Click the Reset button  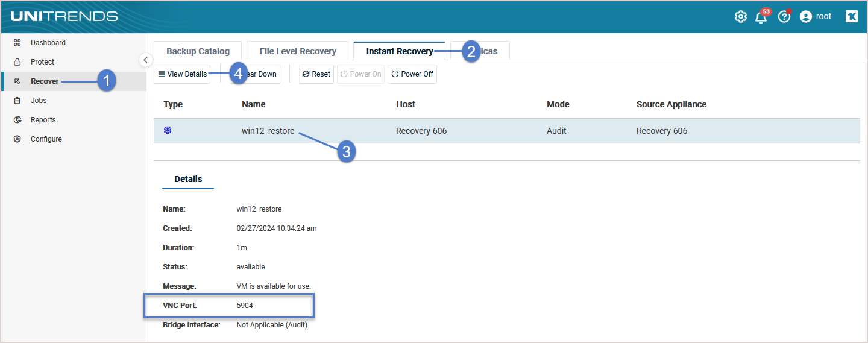point(316,74)
